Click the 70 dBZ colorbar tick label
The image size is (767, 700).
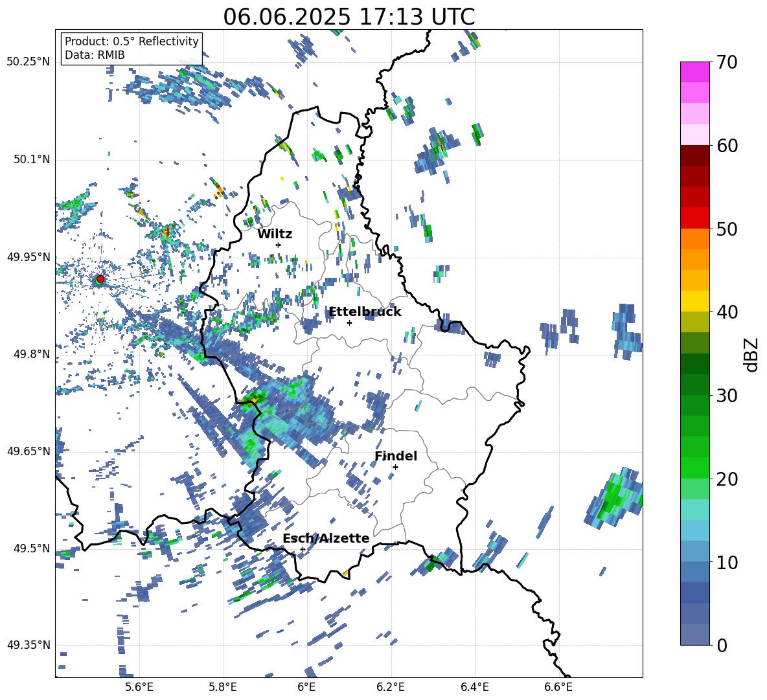click(x=726, y=62)
